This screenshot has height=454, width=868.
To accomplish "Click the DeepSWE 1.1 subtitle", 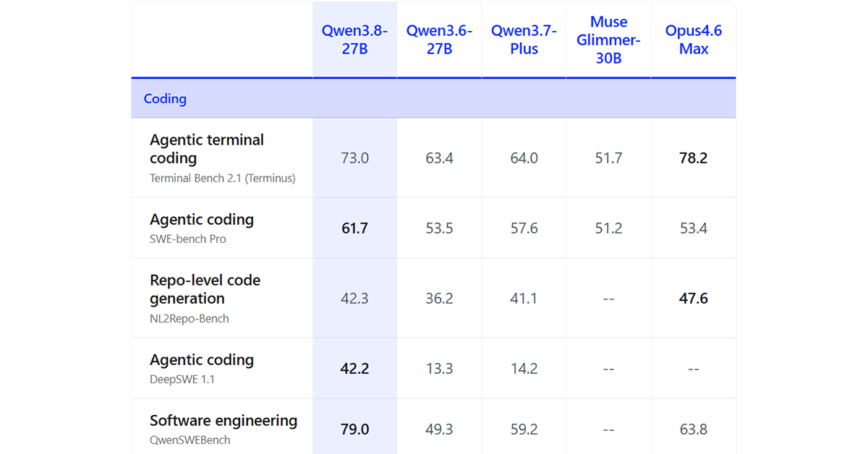I will point(182,379).
